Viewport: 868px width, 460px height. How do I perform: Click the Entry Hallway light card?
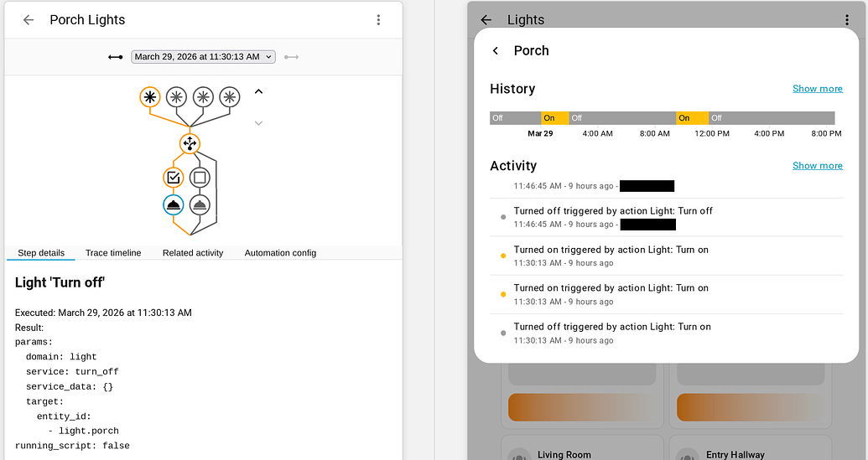click(750, 447)
